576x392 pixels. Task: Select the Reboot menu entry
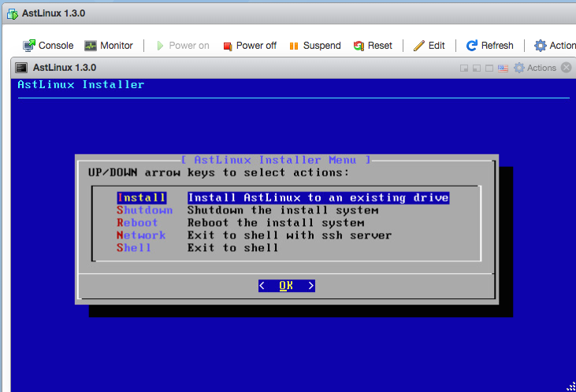(x=240, y=223)
